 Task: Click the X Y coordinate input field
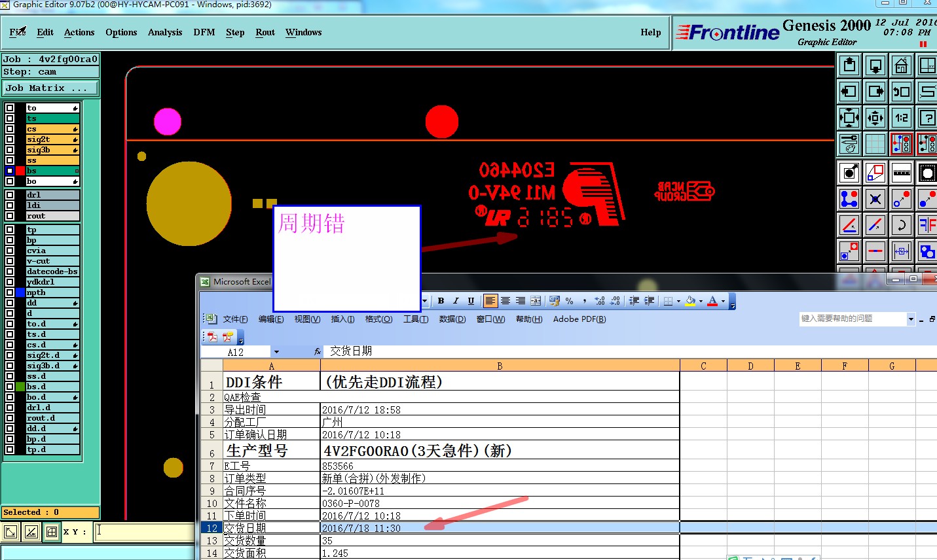pyautogui.click(x=145, y=531)
